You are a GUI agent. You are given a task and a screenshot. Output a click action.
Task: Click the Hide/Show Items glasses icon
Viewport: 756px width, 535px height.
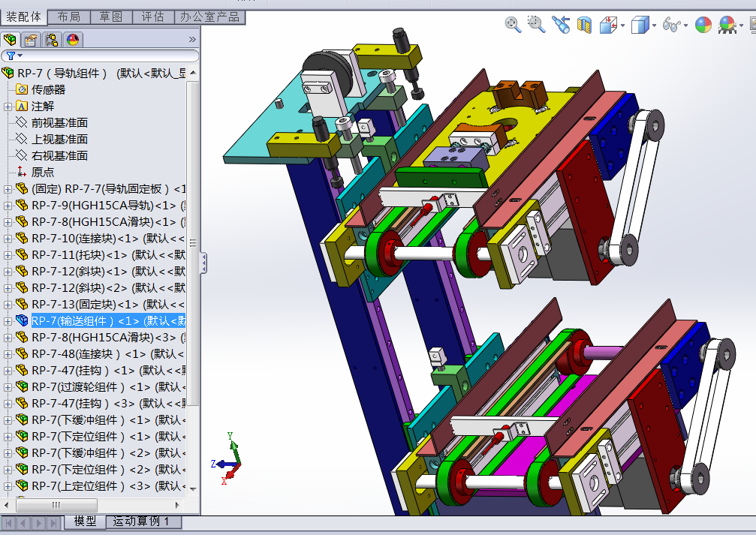[x=671, y=25]
